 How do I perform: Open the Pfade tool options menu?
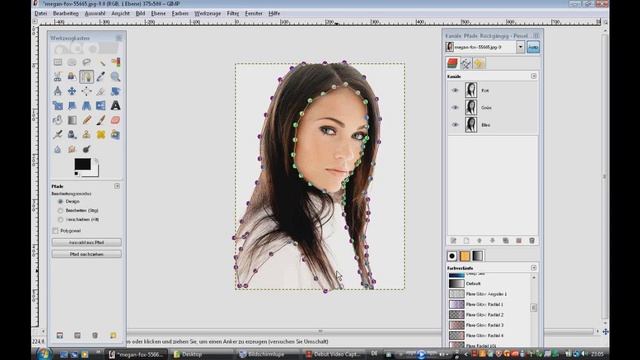(x=117, y=186)
